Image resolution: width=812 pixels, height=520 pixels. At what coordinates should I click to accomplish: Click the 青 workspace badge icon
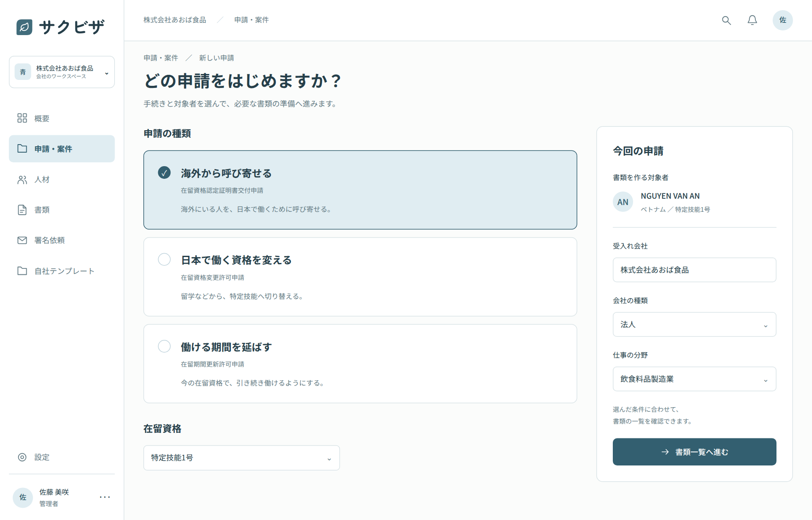click(x=23, y=72)
